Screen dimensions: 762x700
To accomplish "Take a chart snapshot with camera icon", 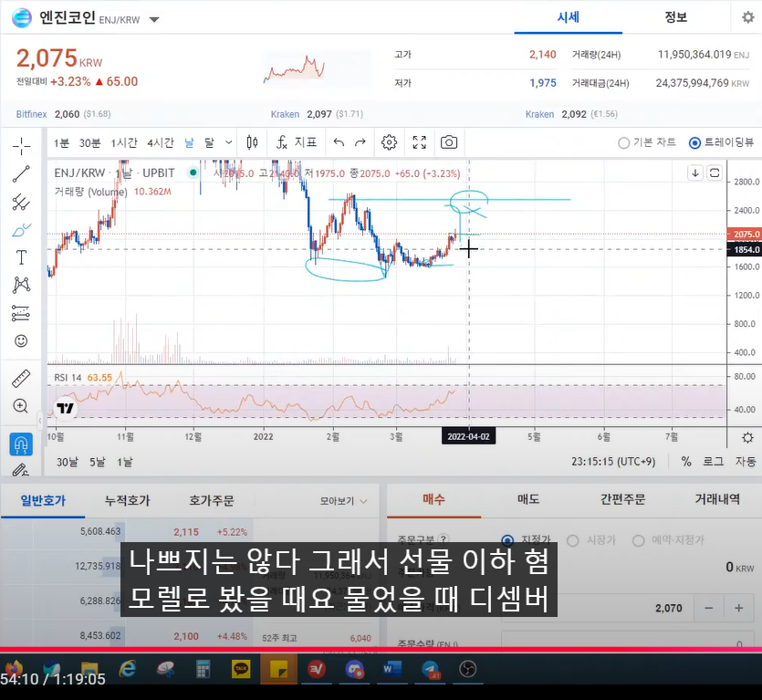I will pyautogui.click(x=449, y=142).
